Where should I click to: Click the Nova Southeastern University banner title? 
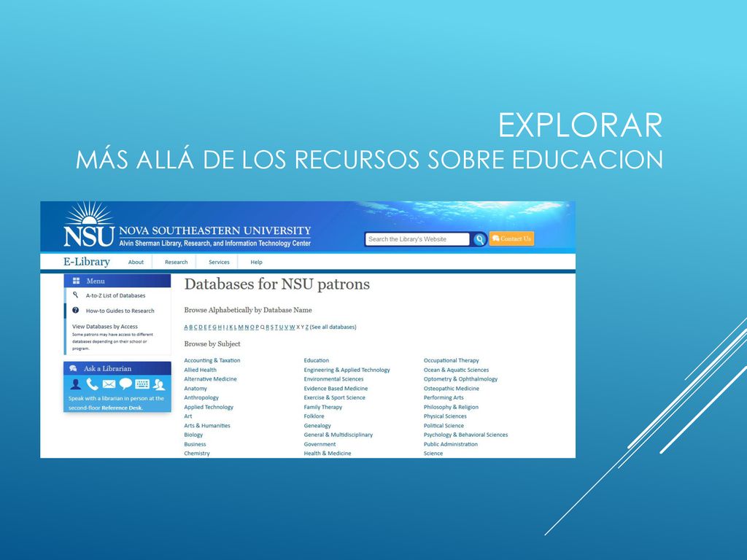[x=215, y=230]
